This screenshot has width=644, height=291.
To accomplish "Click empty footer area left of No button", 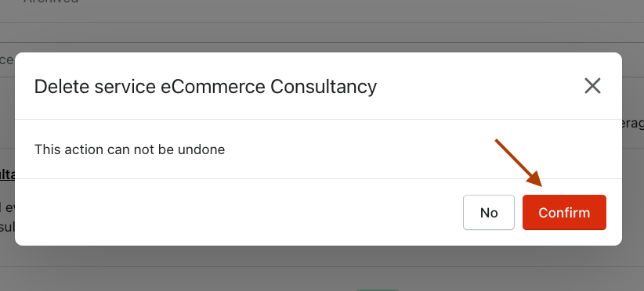I will 238,212.
